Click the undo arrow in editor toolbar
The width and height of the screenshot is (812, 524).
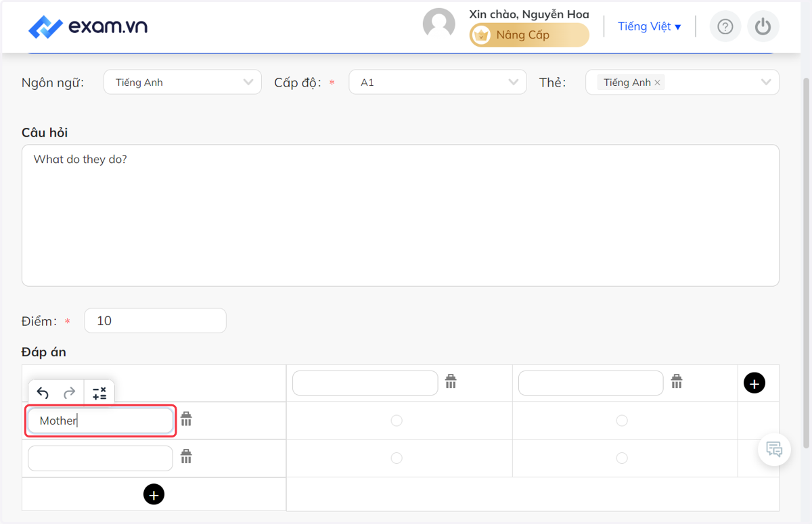tap(43, 393)
